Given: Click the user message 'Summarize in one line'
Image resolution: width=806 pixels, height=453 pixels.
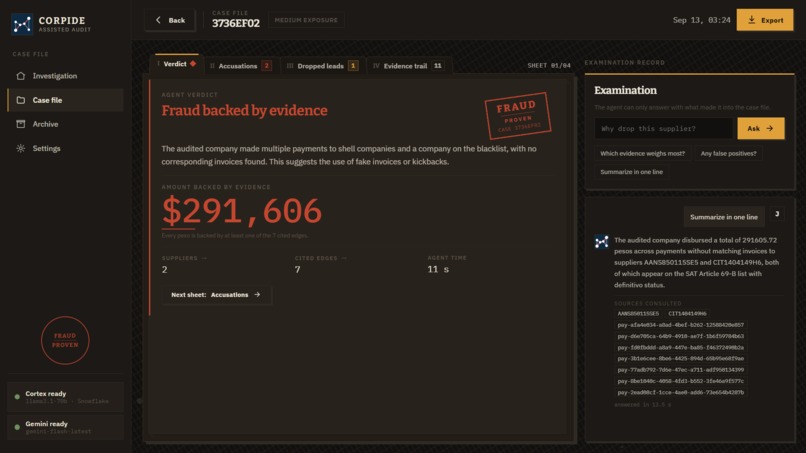Looking at the screenshot, I should click(x=724, y=217).
